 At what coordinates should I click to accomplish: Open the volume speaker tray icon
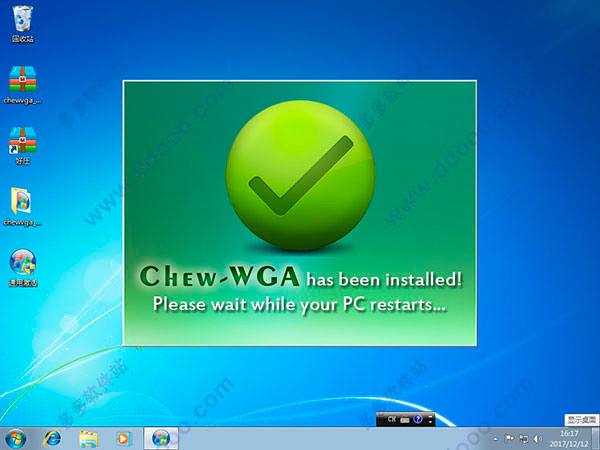pyautogui.click(x=537, y=439)
